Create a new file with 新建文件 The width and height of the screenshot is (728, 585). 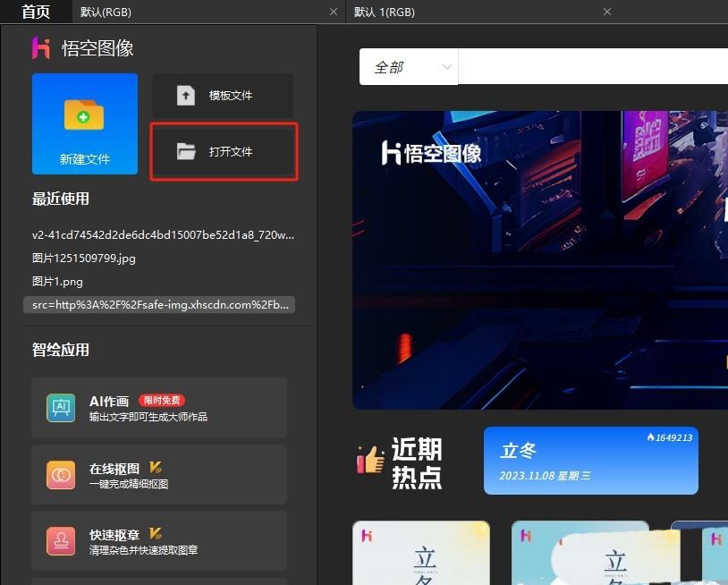(x=85, y=124)
